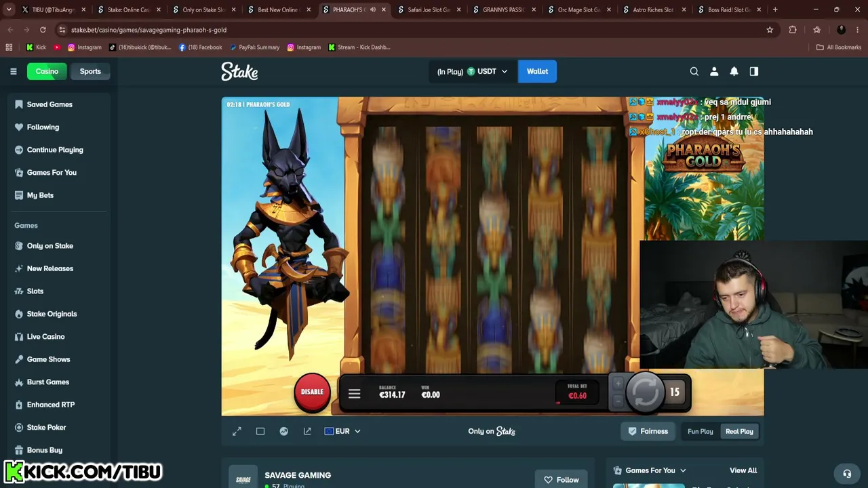This screenshot has width=868, height=488.
Task: Open the Wallet
Action: (x=537, y=71)
